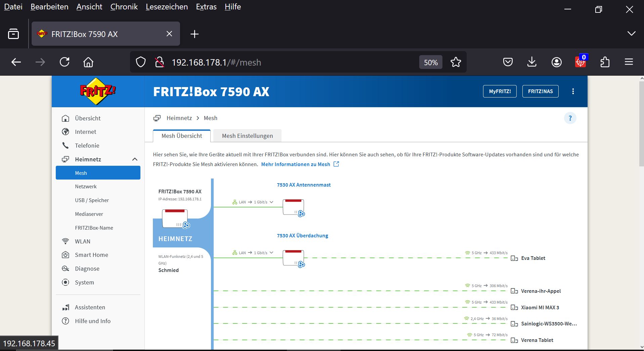Bookmark this page with star icon

(456, 62)
